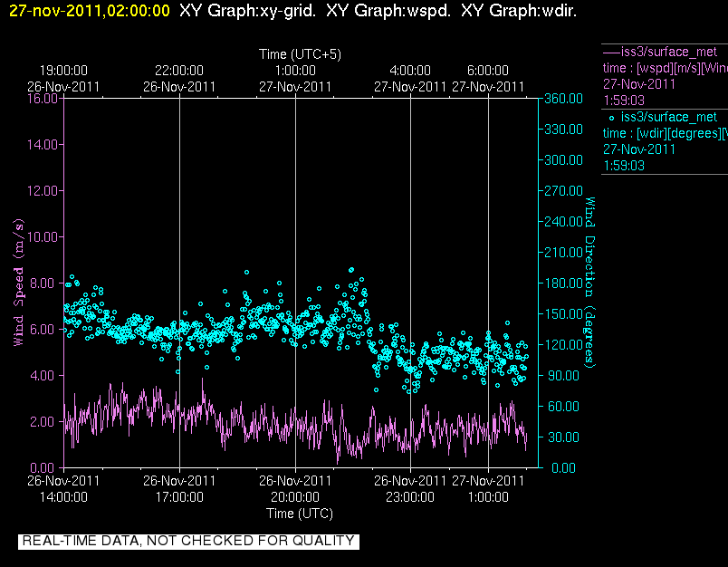728x567 pixels.
Task: Select the top tick label 19:00:00
Action: pos(63,70)
